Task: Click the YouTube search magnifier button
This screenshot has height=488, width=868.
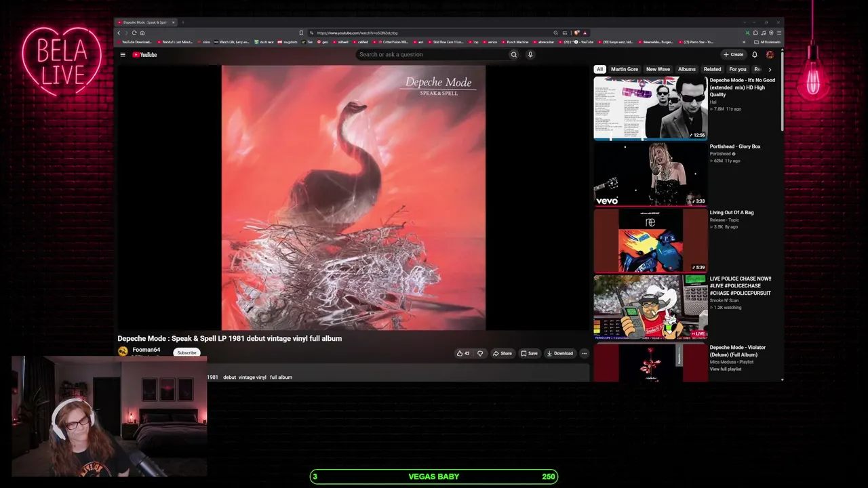Action: pyautogui.click(x=514, y=55)
